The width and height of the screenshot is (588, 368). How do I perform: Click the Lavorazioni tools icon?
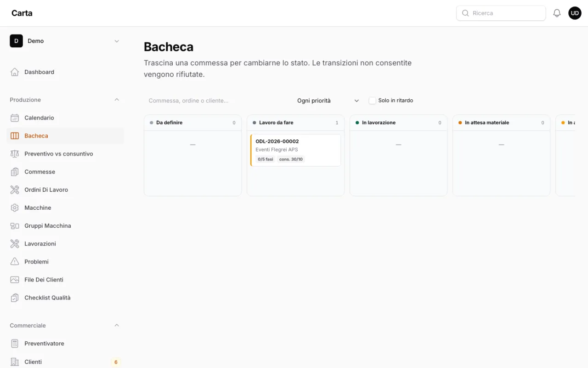click(x=15, y=244)
